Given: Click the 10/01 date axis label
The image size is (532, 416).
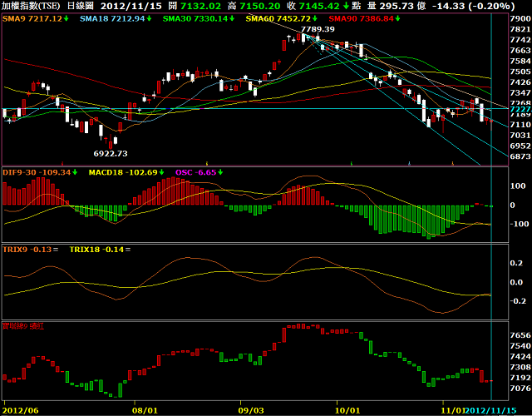Looking at the screenshot, I should click(x=347, y=410).
